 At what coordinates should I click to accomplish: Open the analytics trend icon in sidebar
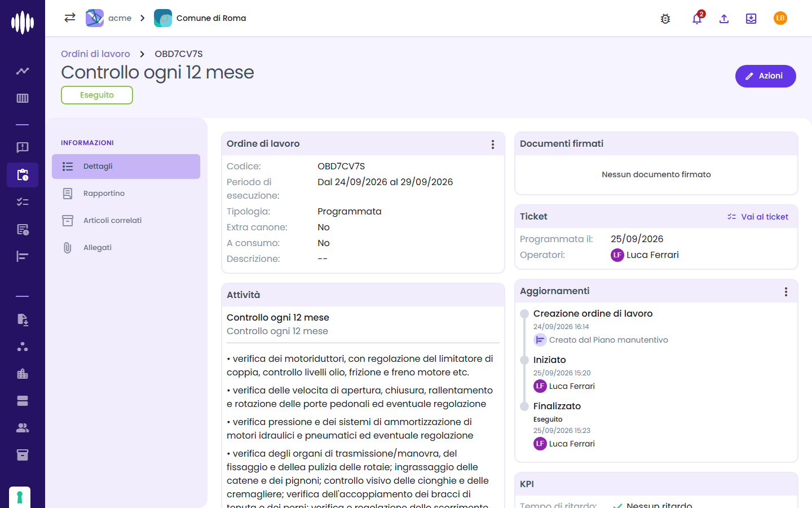23,71
